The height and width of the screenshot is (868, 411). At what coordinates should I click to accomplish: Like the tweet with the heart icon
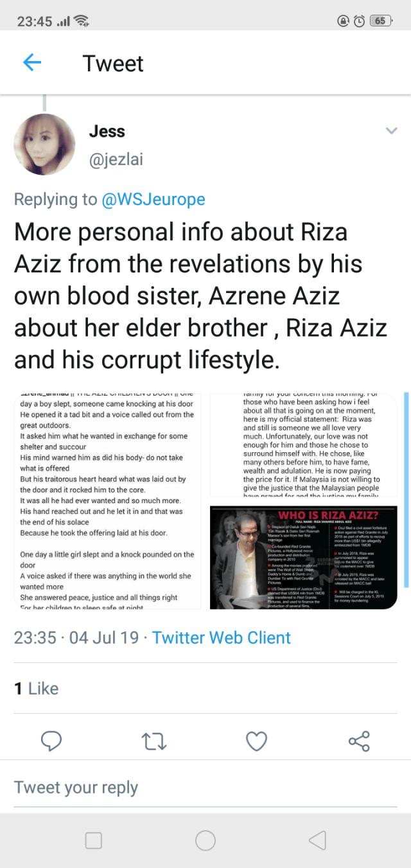pyautogui.click(x=257, y=741)
